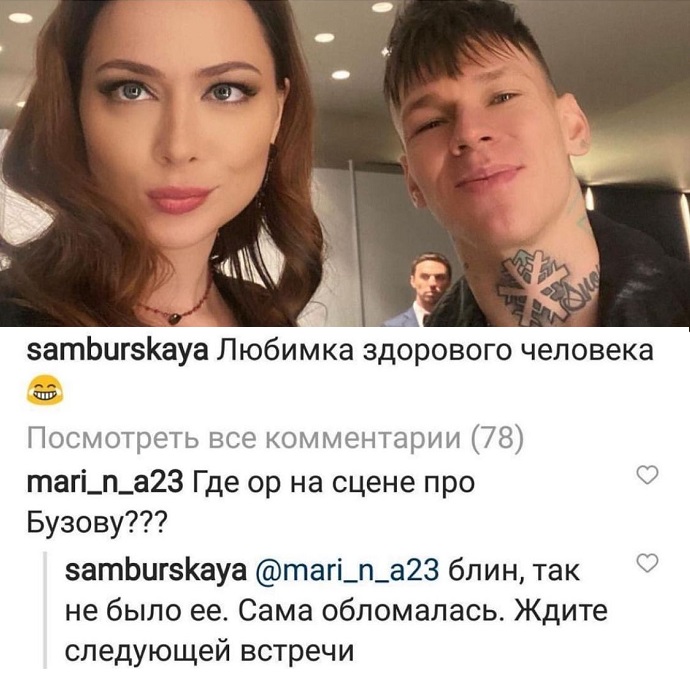The width and height of the screenshot is (690, 687).
Task: Select the caption text Любимка здорового человека
Action: click(436, 351)
